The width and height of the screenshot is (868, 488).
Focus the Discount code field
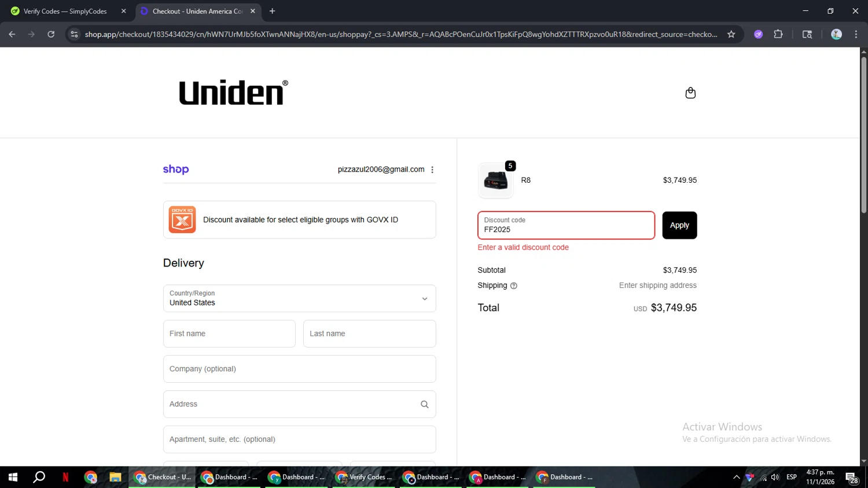pos(566,225)
